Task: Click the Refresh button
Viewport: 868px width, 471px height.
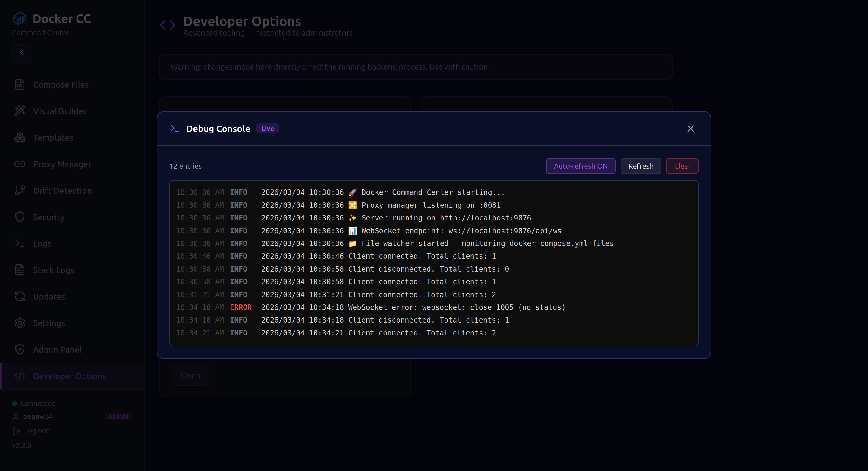Action: click(640, 166)
